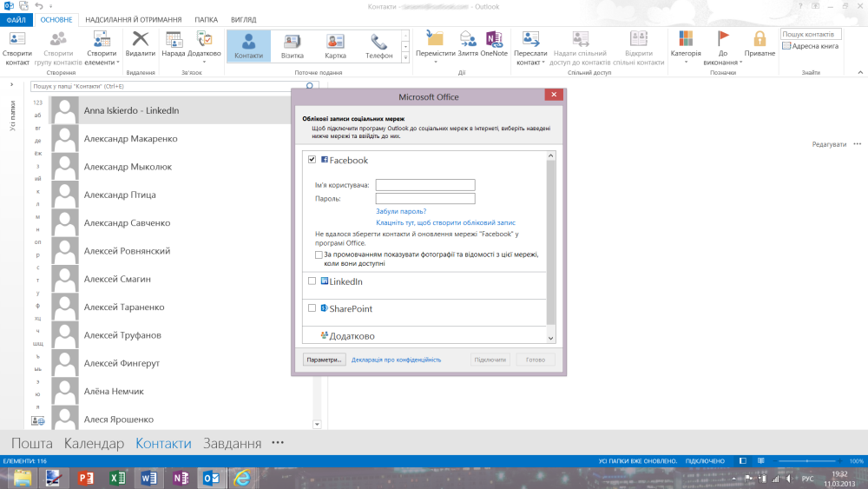
Task: Open the Перемістити move dropdown
Action: (436, 47)
